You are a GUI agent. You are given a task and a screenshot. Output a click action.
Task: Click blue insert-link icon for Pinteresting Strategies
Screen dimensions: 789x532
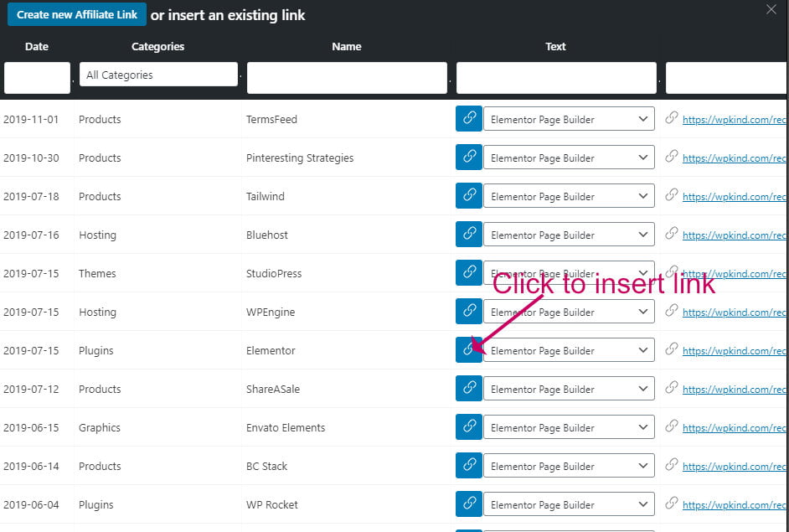(469, 157)
